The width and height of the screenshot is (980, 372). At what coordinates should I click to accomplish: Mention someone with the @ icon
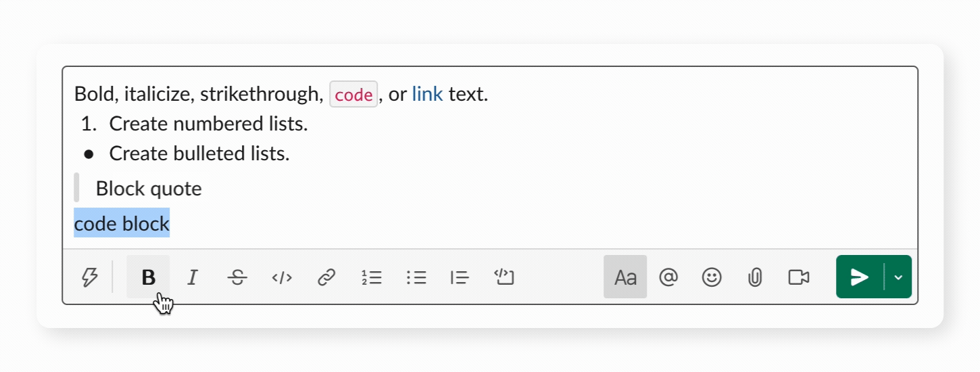[x=668, y=277]
